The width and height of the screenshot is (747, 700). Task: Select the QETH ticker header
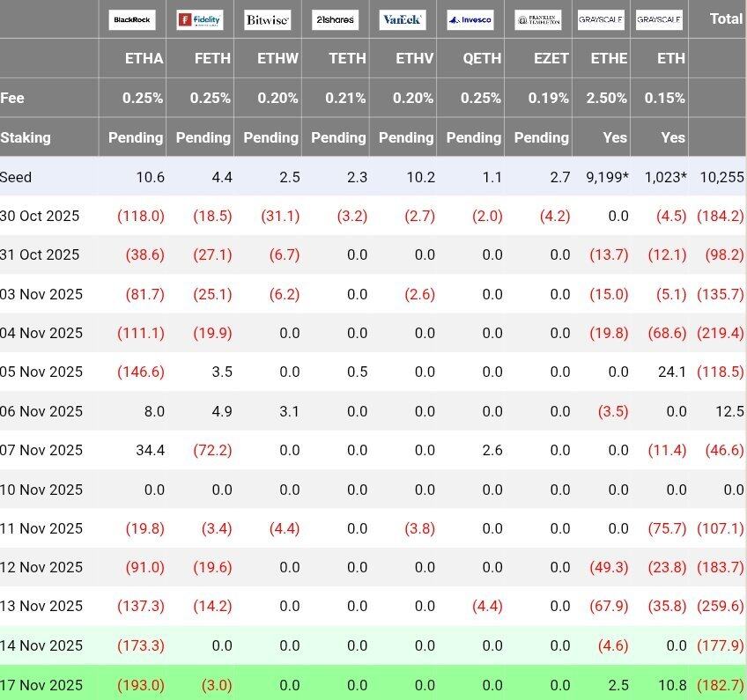pyautogui.click(x=482, y=59)
